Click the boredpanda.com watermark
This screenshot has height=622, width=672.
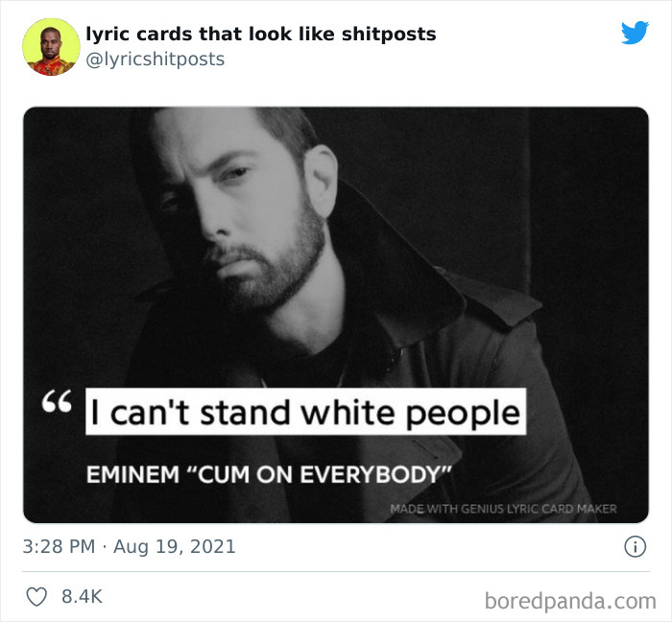pos(570,601)
